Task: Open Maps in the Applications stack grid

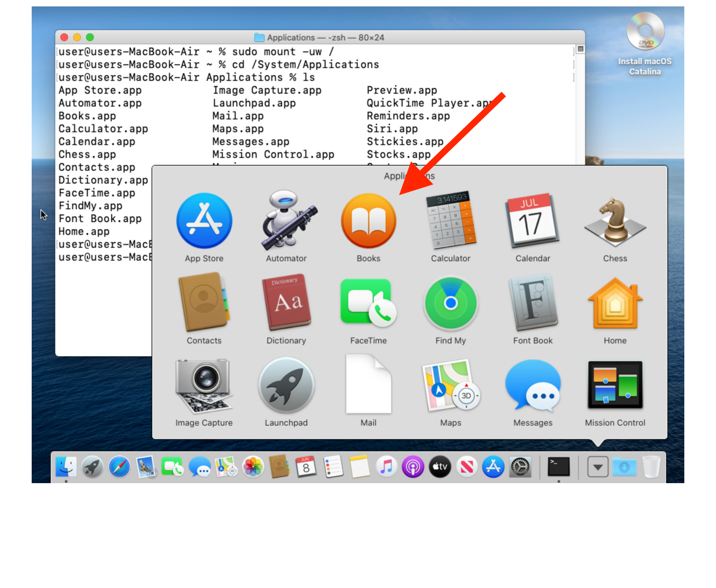Action: (451, 385)
